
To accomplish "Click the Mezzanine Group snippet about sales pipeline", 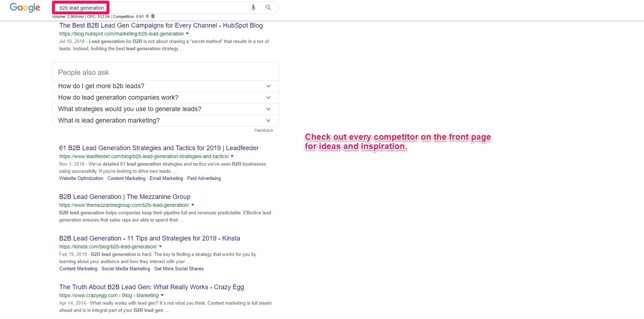I will pos(165,216).
